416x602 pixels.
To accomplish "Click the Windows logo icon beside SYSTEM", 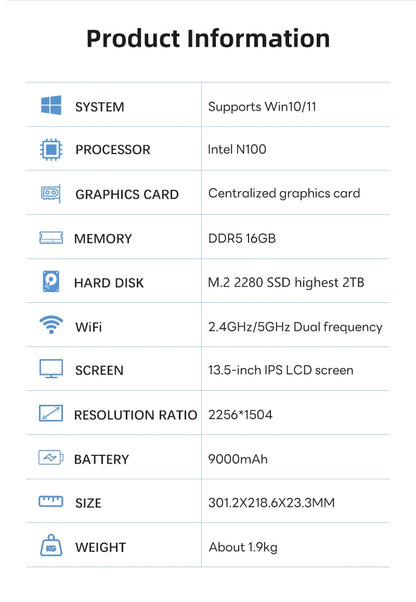I will pos(51,105).
